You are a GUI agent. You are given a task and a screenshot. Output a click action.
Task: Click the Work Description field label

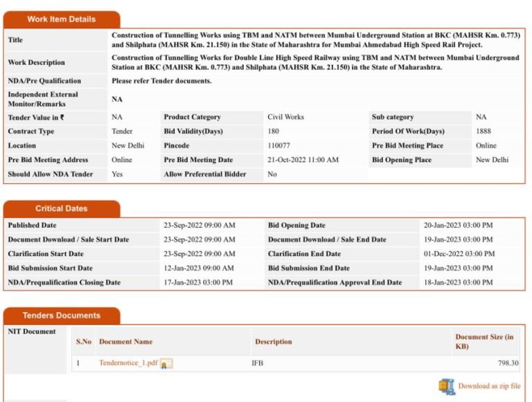[36, 62]
